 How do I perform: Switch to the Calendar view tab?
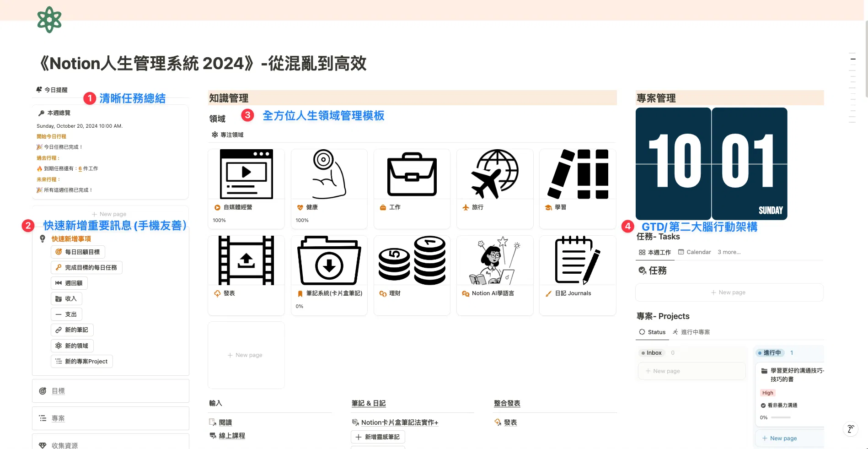coord(694,252)
